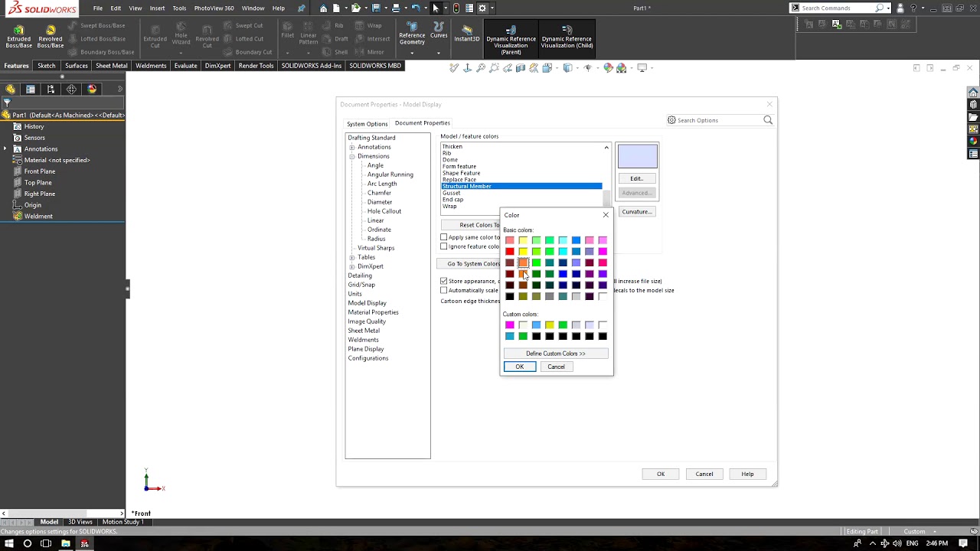Pick the magenta custom color swatch
Screen dimensions: 980x551
pos(510,325)
